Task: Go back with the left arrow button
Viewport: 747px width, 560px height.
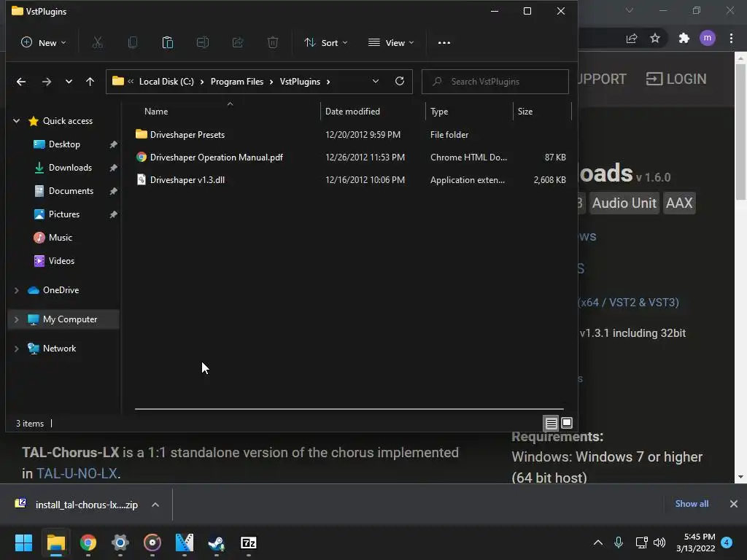Action: (x=21, y=82)
